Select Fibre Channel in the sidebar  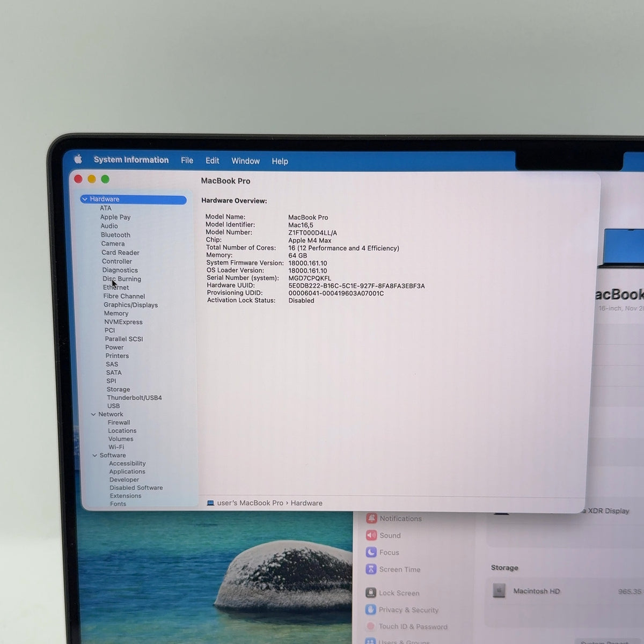(x=124, y=296)
